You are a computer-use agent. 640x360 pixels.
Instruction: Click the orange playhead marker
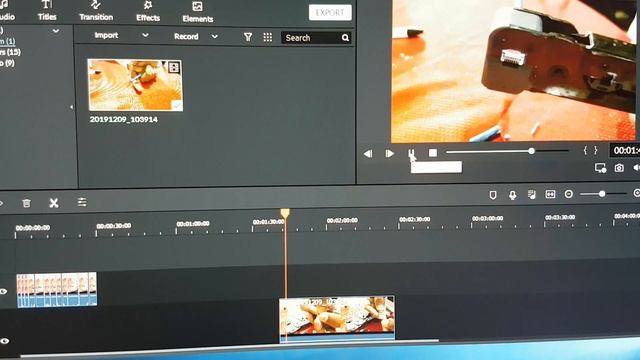(285, 213)
